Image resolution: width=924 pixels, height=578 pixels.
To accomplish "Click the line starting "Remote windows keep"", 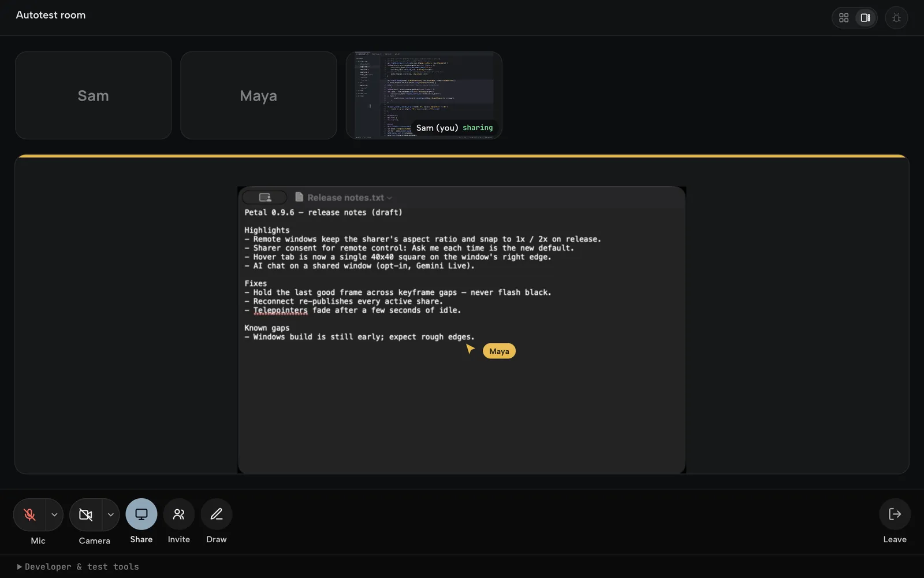I will pyautogui.click(x=423, y=239).
